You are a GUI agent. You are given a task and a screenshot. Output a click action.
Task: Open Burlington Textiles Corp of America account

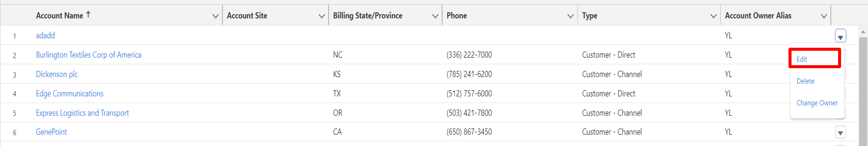[88, 55]
